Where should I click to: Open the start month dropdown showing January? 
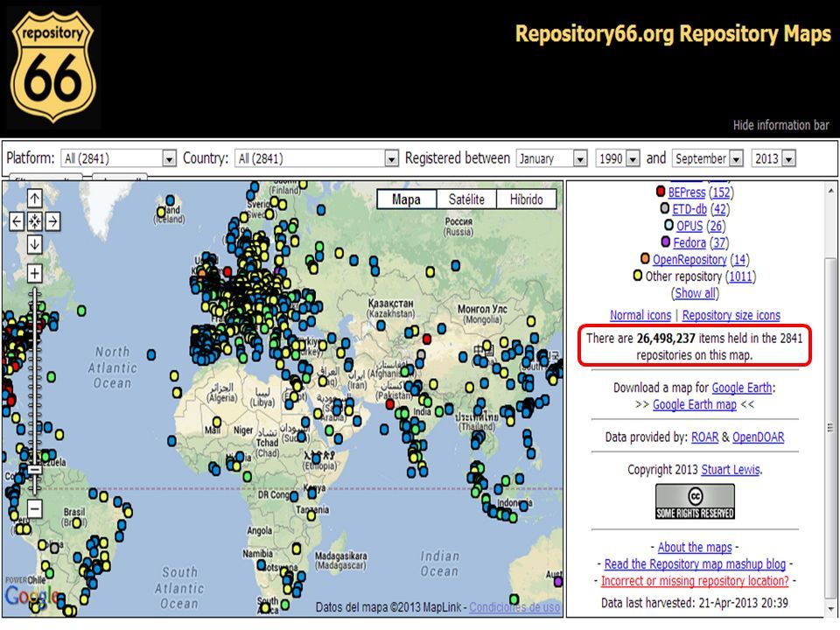point(551,158)
